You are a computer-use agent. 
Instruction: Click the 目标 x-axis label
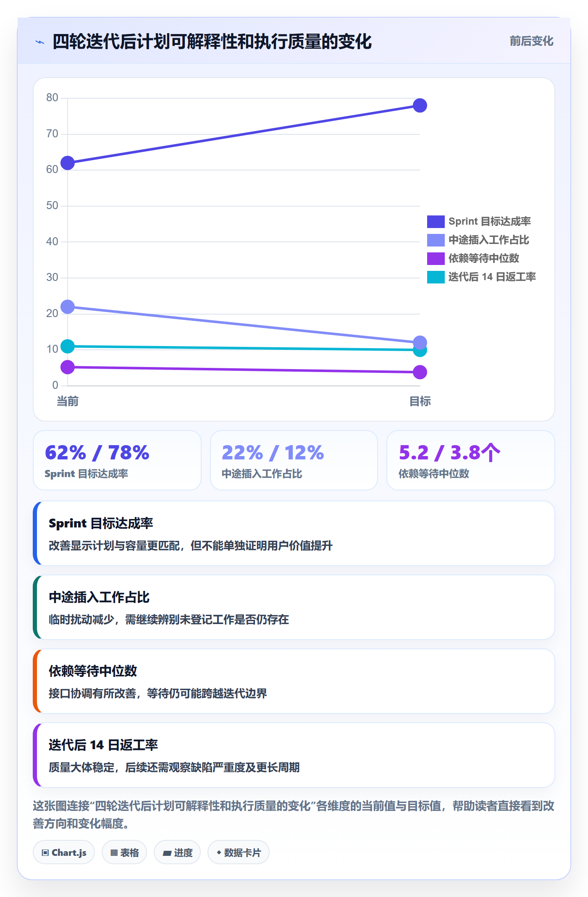[420, 401]
